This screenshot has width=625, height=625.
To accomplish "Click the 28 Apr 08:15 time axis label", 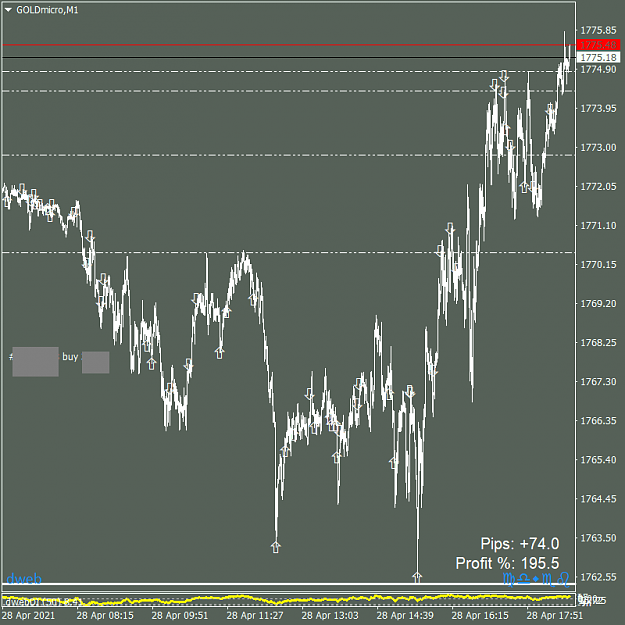I will click(105, 615).
